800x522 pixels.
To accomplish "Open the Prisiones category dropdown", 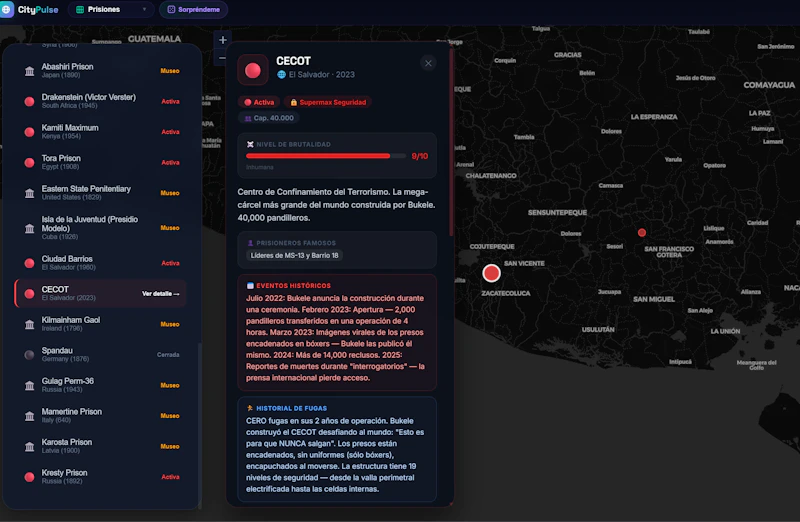I will click(x=111, y=9).
